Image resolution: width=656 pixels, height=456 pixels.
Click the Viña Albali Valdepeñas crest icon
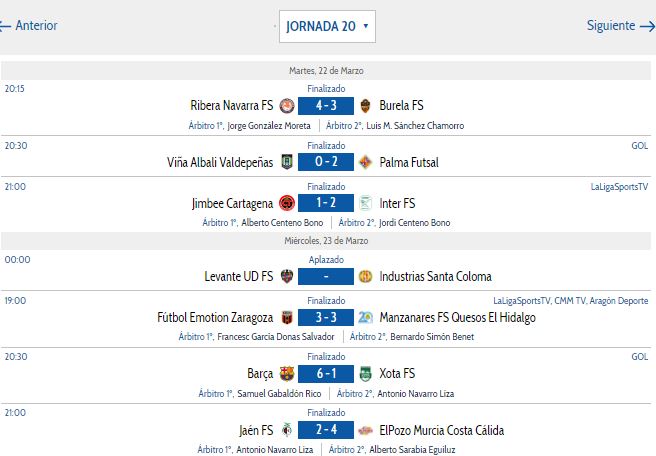(x=286, y=162)
